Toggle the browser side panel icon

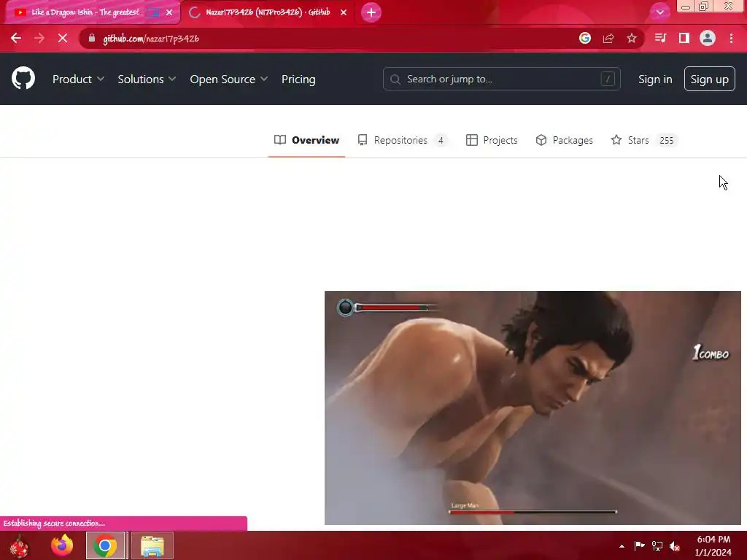coord(684,38)
